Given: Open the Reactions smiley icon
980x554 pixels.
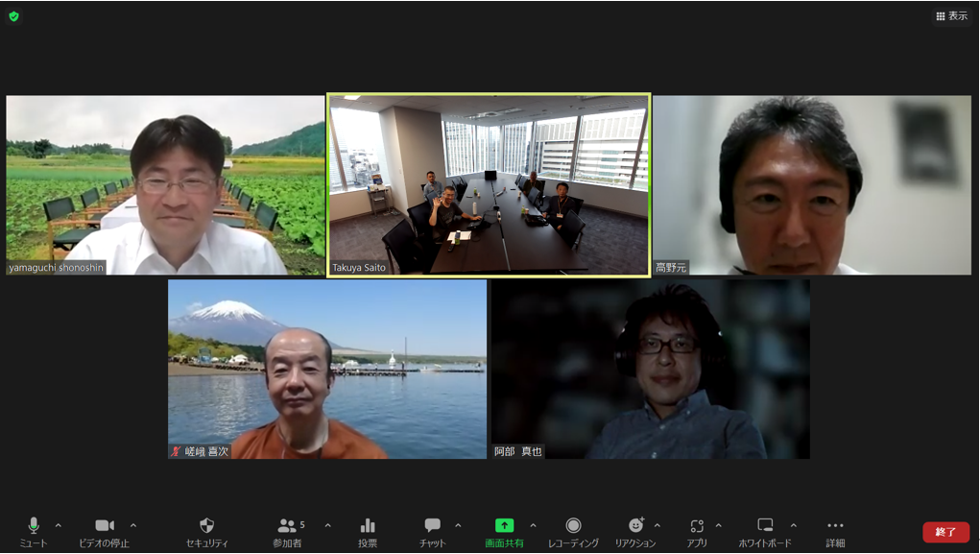Looking at the screenshot, I should (x=635, y=526).
